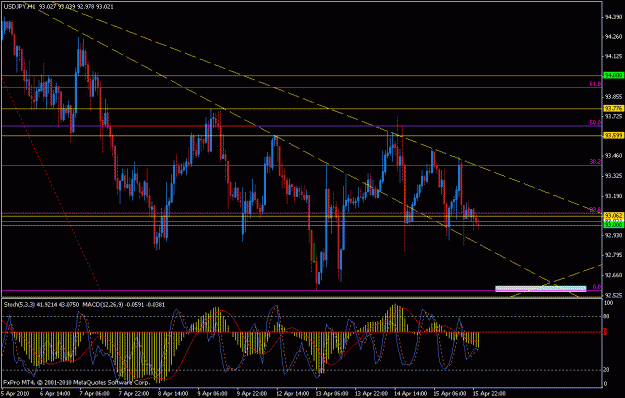Click the 7 Apr 06:00 time label
The height and width of the screenshot is (398, 625).
tap(94, 394)
